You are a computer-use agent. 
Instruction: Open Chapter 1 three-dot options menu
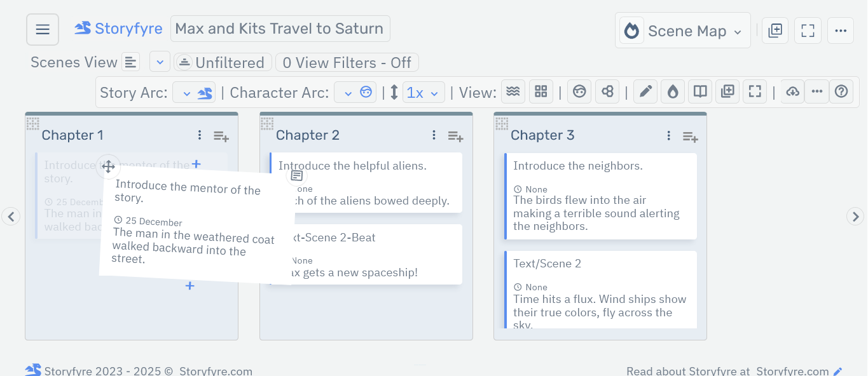pos(200,135)
